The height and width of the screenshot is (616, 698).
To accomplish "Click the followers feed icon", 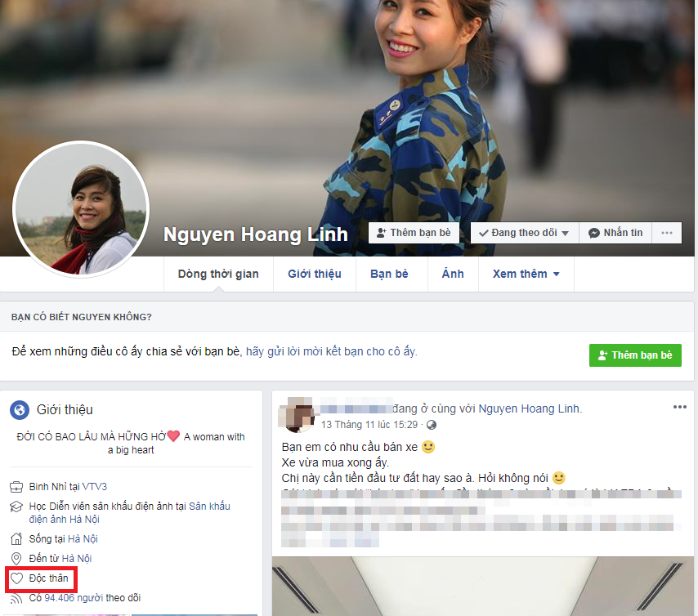I will pyautogui.click(x=16, y=598).
